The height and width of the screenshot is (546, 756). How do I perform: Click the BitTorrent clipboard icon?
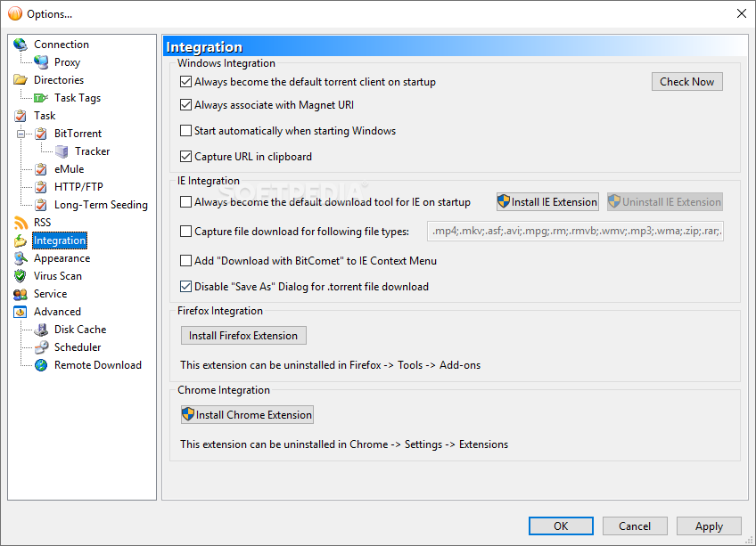[x=41, y=134]
